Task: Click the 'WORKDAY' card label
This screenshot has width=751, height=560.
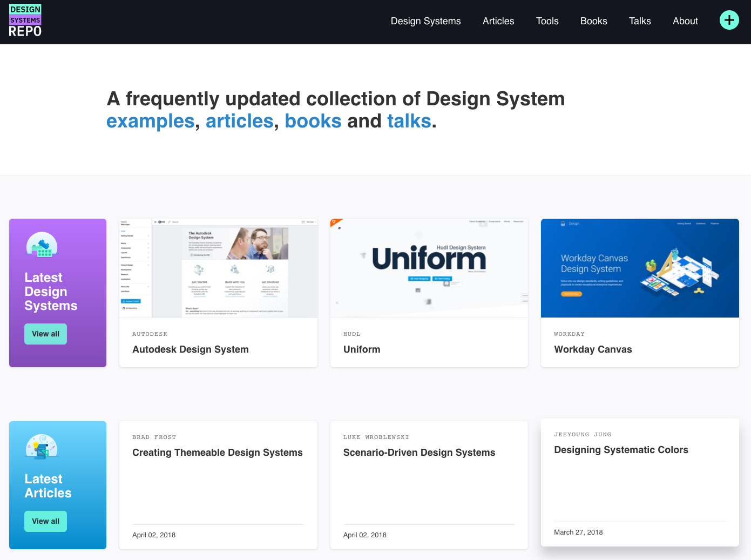Action: point(569,334)
